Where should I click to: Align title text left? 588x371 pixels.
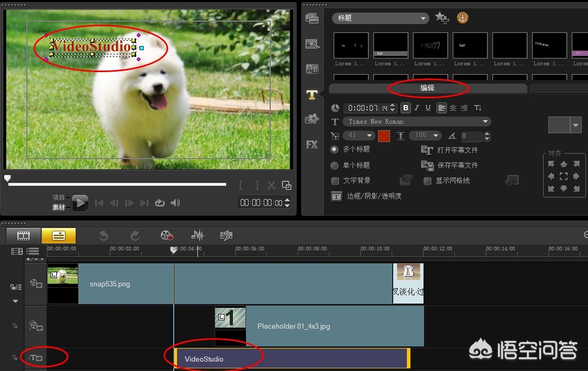point(442,108)
